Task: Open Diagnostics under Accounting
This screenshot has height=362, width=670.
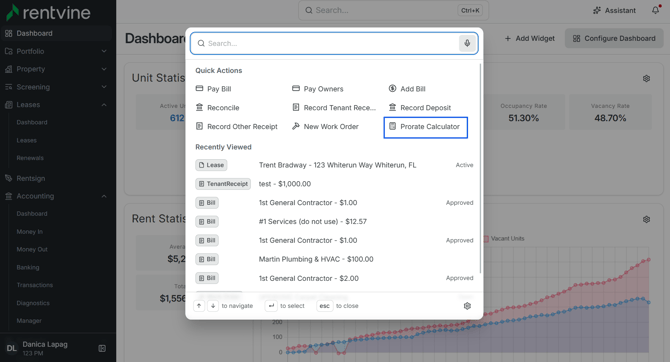Action: click(x=33, y=303)
